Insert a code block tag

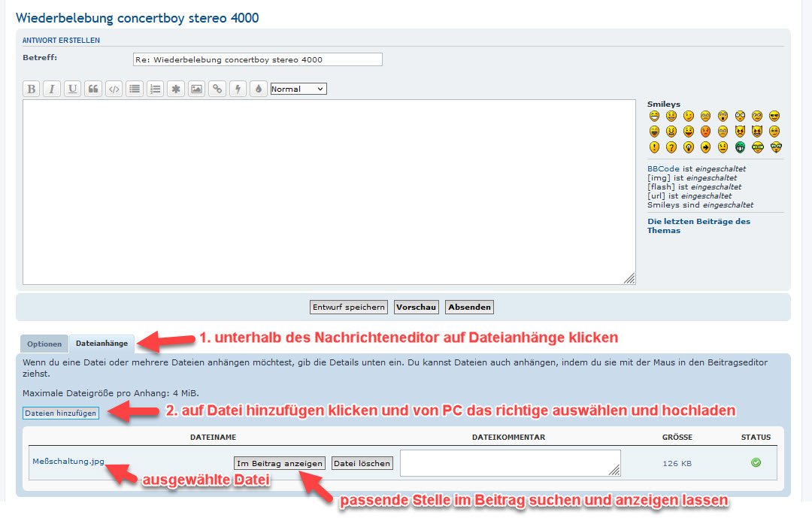tap(114, 89)
